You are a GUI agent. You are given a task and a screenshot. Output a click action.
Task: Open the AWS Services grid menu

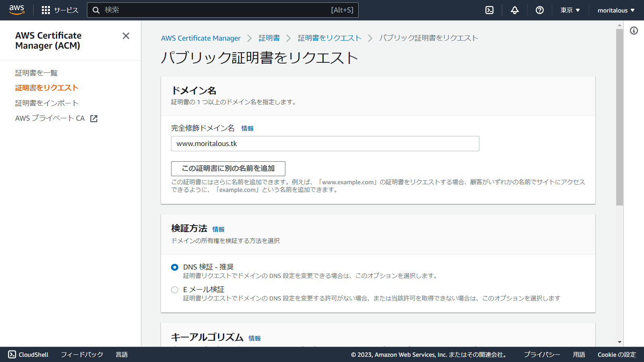(x=46, y=10)
